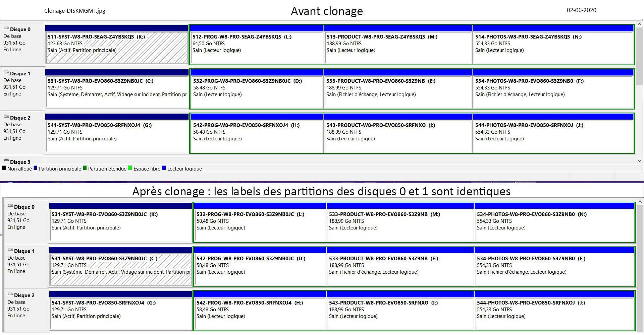Click the blue Lecteur logique legend swatch
Image resolution: width=644 pixels, height=335 pixels.
164,168
